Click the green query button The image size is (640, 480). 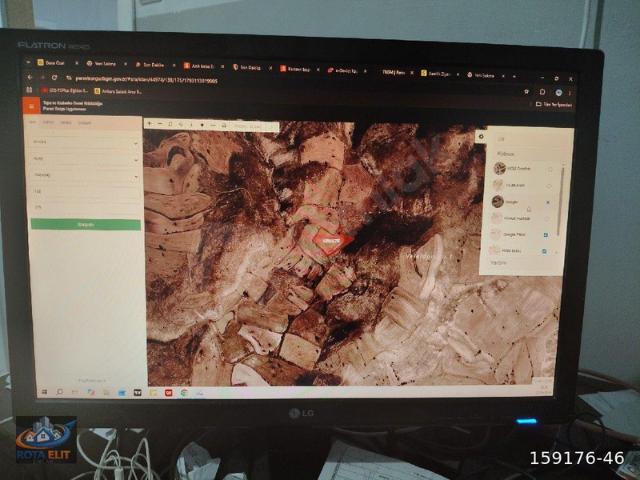coord(86,224)
